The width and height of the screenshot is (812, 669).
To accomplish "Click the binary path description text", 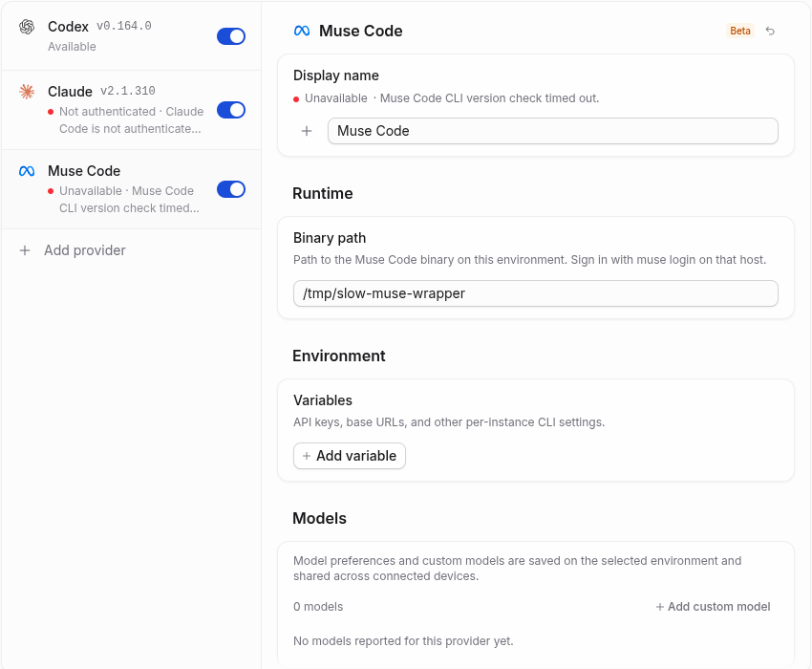I will pyautogui.click(x=530, y=260).
